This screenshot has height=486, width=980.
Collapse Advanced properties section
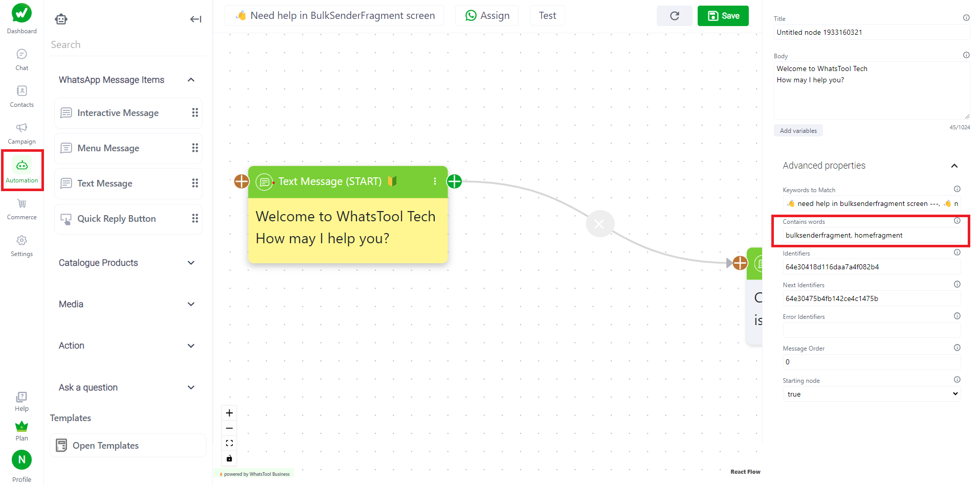954,166
